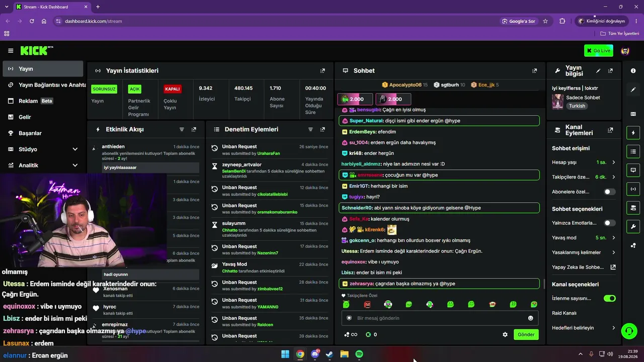The image size is (644, 362).
Task: Open chat settings gear
Action: [505, 334]
